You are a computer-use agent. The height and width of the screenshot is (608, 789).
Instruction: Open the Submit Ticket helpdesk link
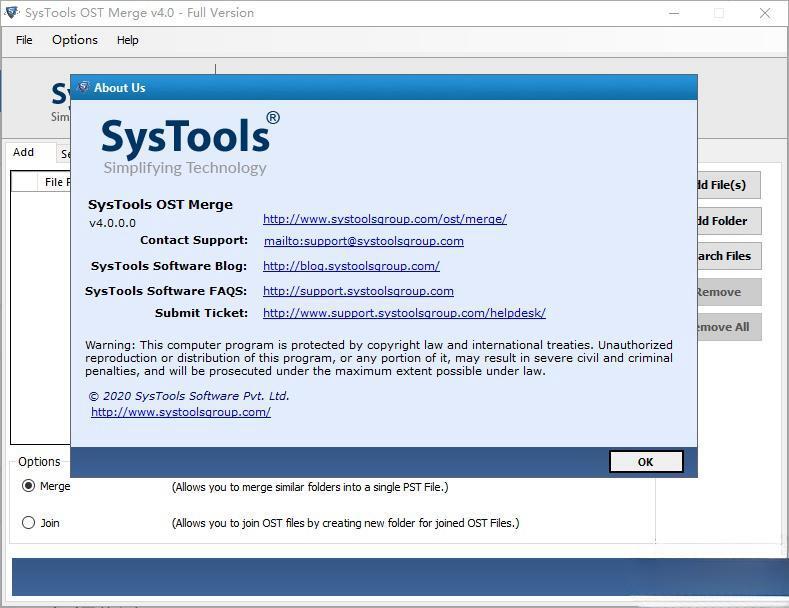coord(404,313)
